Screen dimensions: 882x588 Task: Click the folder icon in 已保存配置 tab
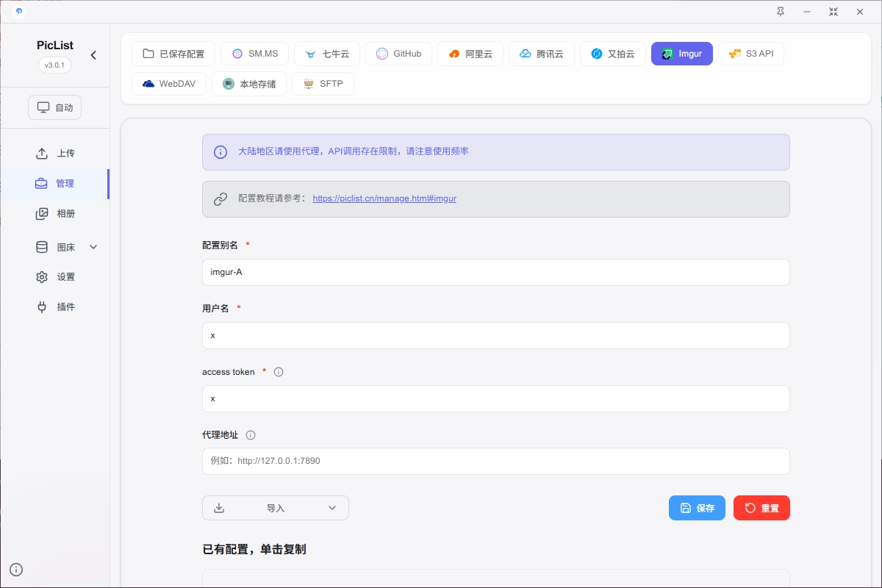tap(148, 54)
